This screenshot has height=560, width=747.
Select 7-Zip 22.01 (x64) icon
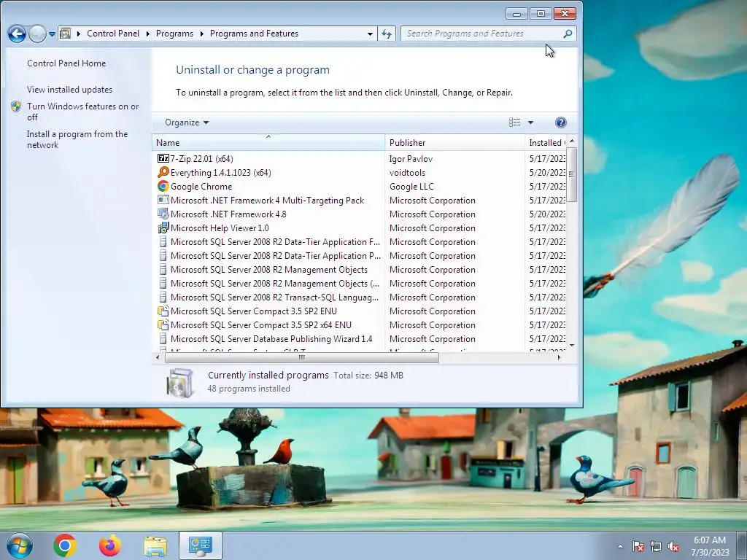[x=163, y=158]
